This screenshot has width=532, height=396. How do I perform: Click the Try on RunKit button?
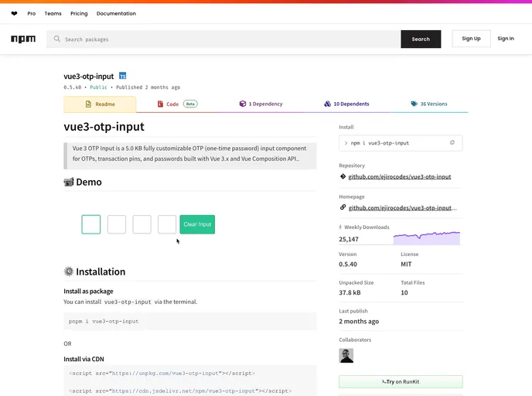click(401, 382)
